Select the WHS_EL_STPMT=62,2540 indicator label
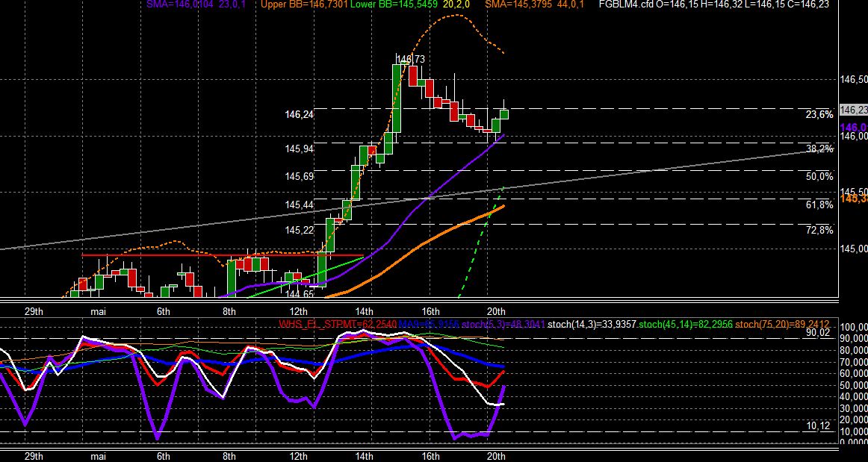This screenshot has height=462, width=868. [337, 324]
